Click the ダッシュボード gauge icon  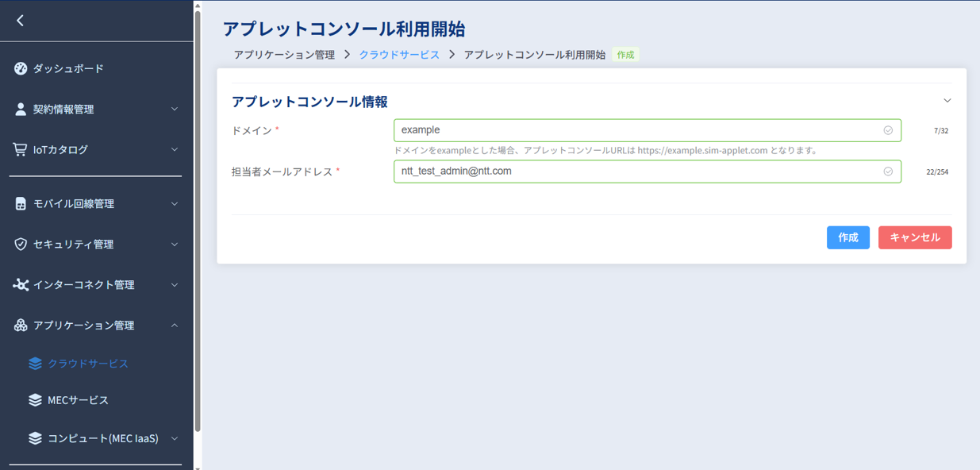point(21,69)
